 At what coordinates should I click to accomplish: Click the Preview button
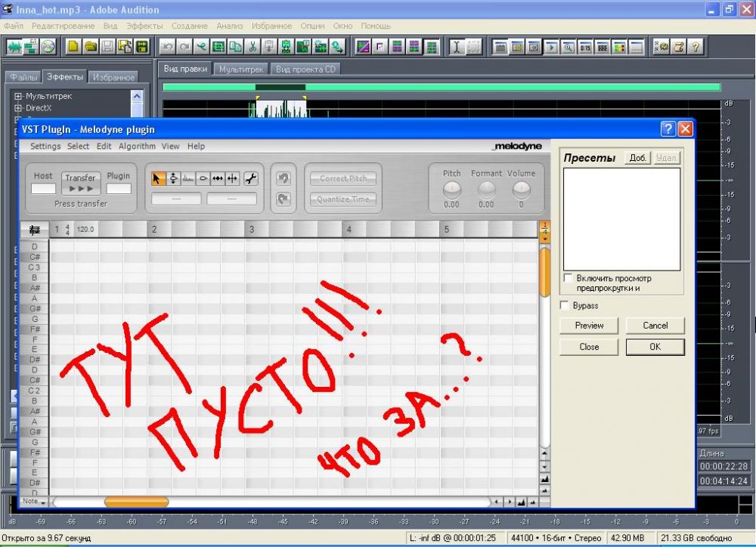589,326
